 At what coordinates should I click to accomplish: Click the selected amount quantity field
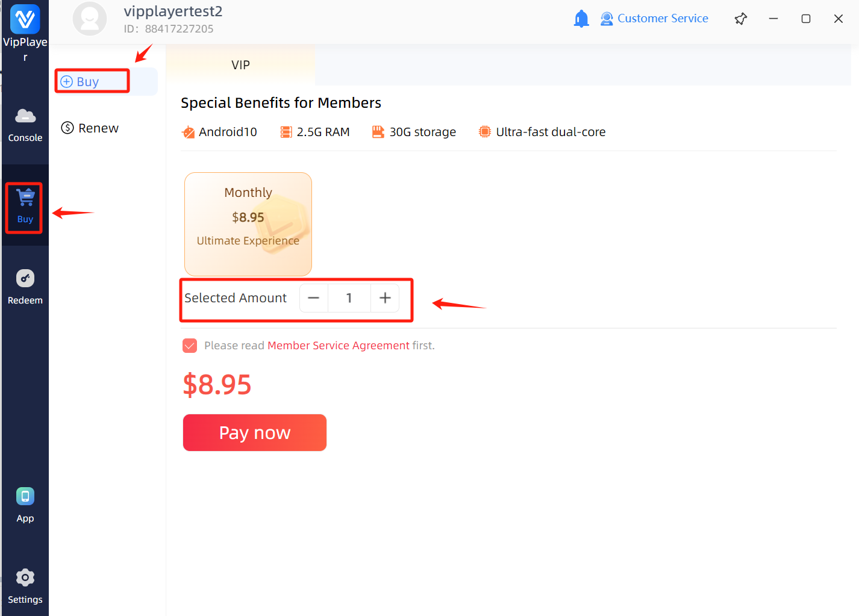point(349,298)
